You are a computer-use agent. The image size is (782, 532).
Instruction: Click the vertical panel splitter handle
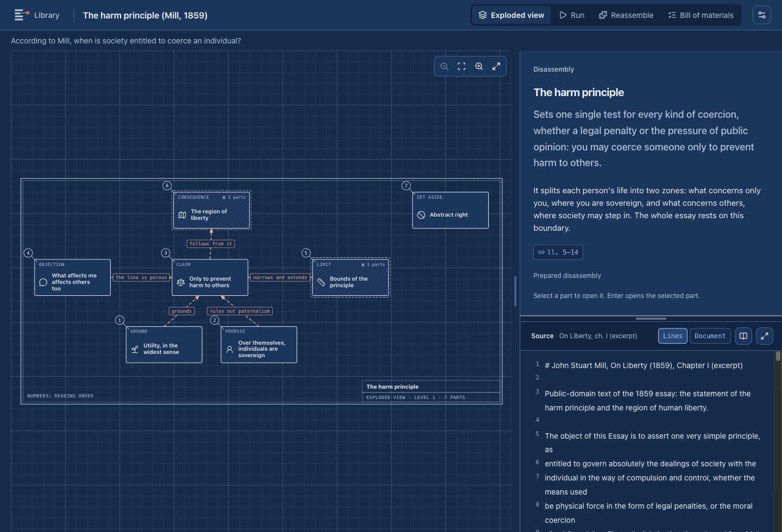coord(515,292)
